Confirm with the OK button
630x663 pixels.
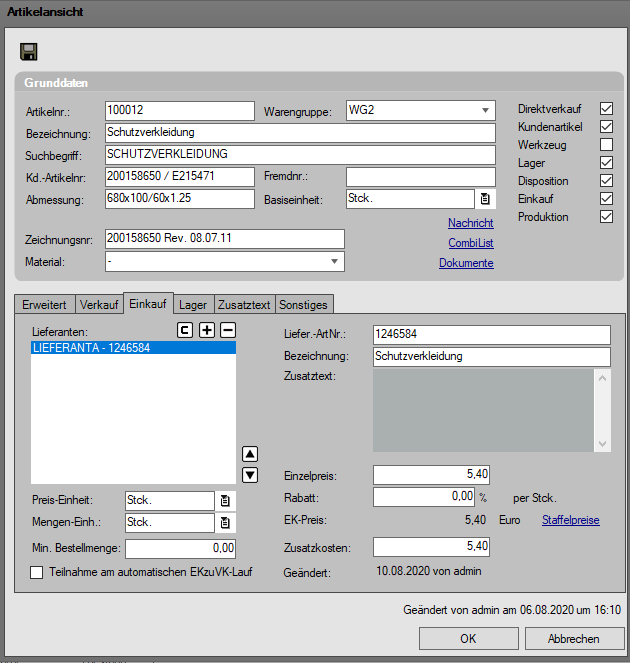click(468, 638)
